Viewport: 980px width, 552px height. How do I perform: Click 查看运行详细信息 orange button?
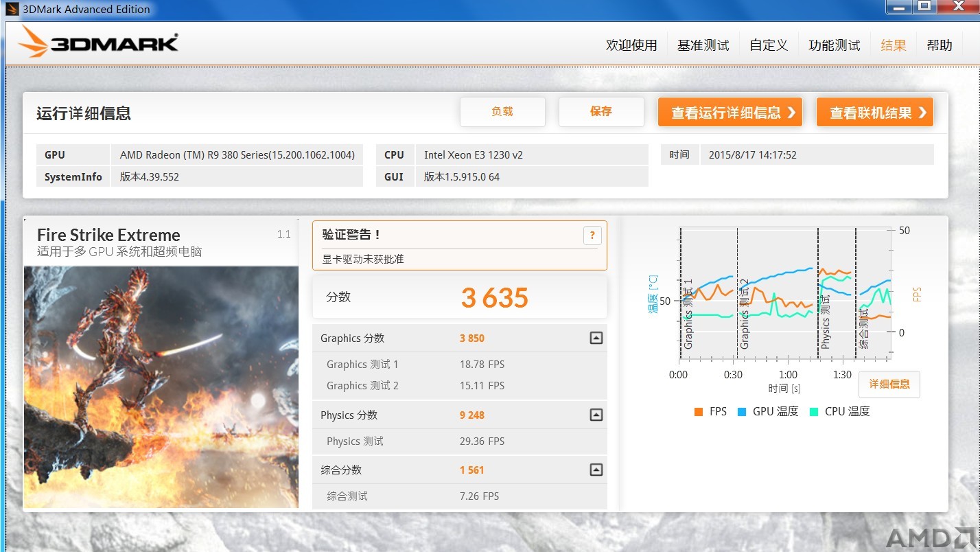(x=730, y=113)
